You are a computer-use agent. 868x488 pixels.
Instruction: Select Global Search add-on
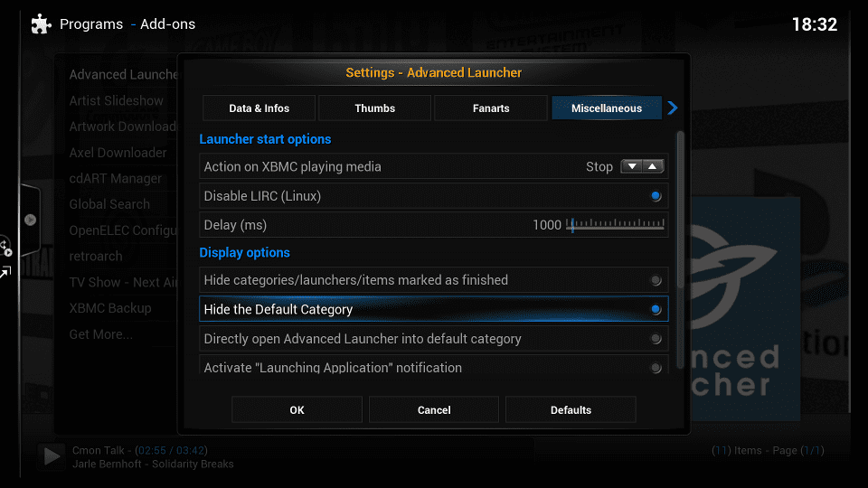(109, 204)
